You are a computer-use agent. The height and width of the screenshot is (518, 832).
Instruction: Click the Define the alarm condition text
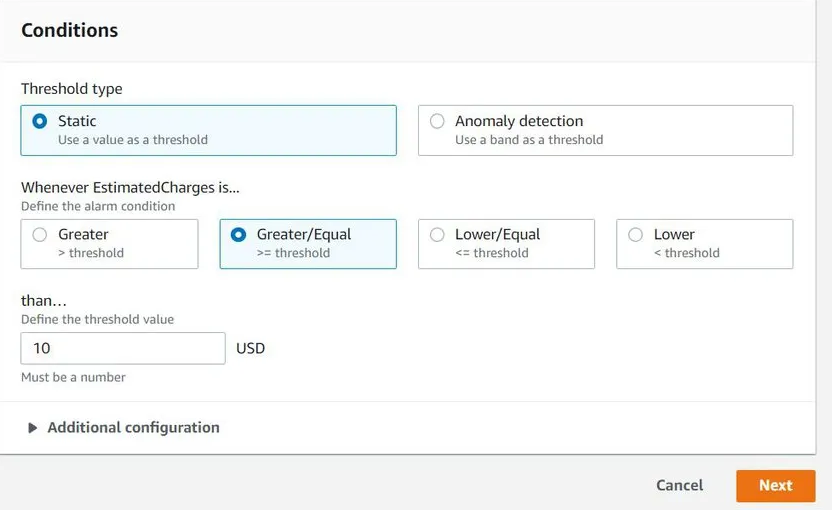click(98, 206)
